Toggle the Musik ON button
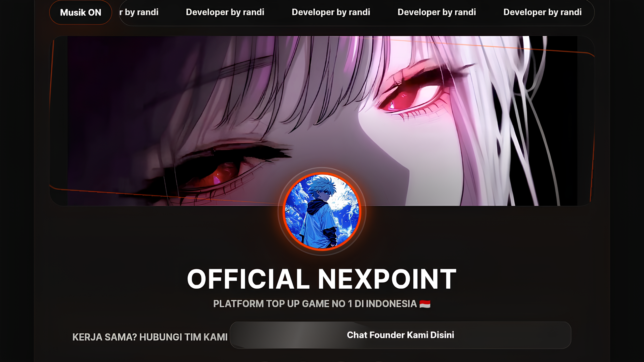This screenshot has height=362, width=644. pyautogui.click(x=80, y=12)
